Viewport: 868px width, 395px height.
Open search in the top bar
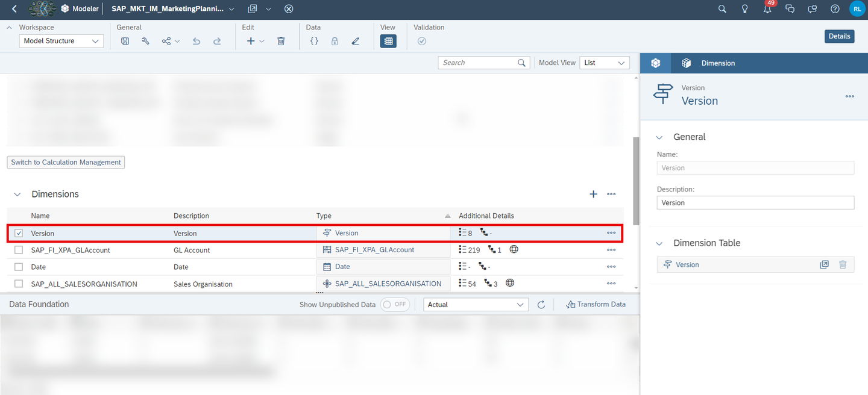pyautogui.click(x=722, y=9)
